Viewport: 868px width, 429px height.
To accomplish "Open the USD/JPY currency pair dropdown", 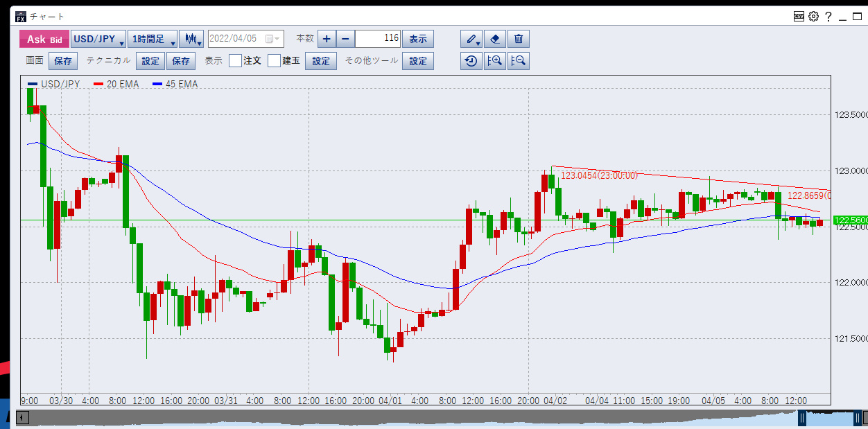I will [98, 39].
